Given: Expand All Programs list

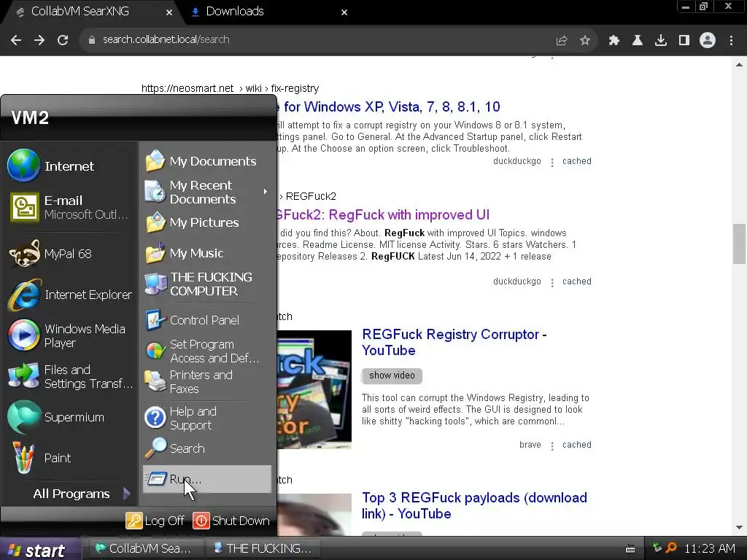Looking at the screenshot, I should [81, 494].
